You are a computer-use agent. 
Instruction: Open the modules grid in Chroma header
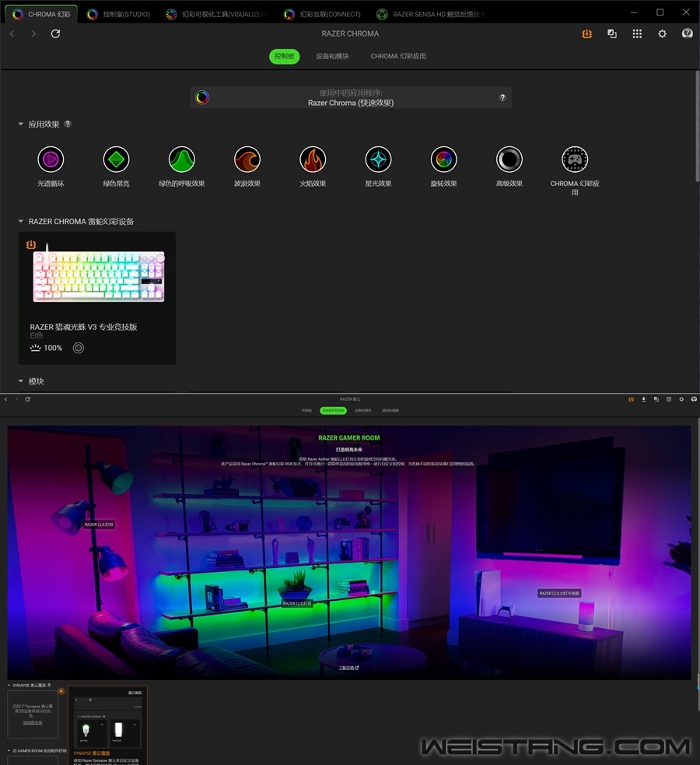pos(637,33)
